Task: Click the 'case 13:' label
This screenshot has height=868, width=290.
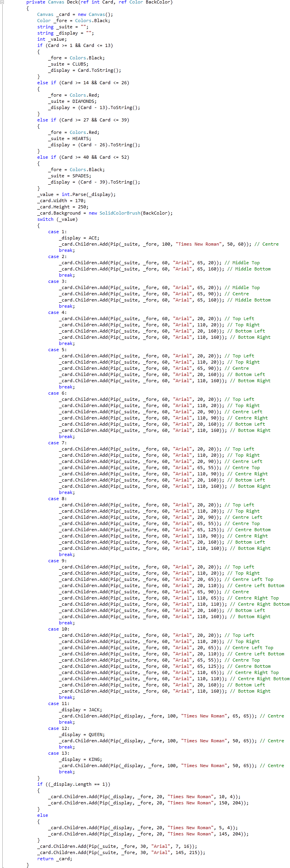Action: pos(59,753)
